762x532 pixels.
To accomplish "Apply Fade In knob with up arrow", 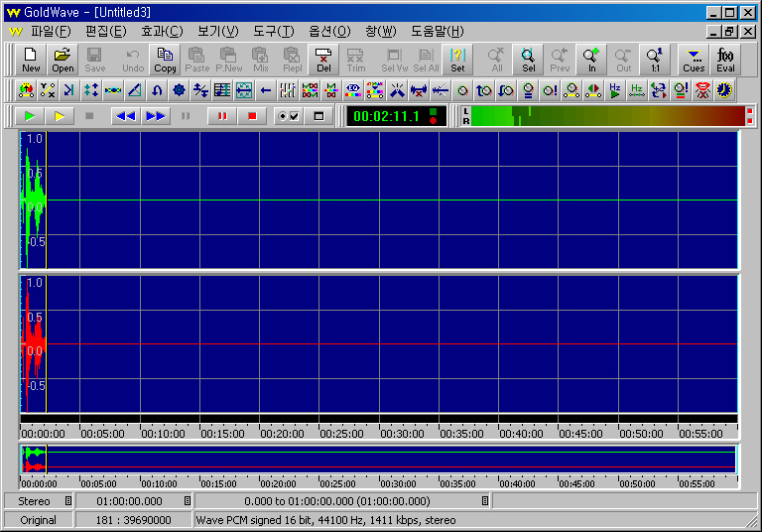I will point(484,90).
